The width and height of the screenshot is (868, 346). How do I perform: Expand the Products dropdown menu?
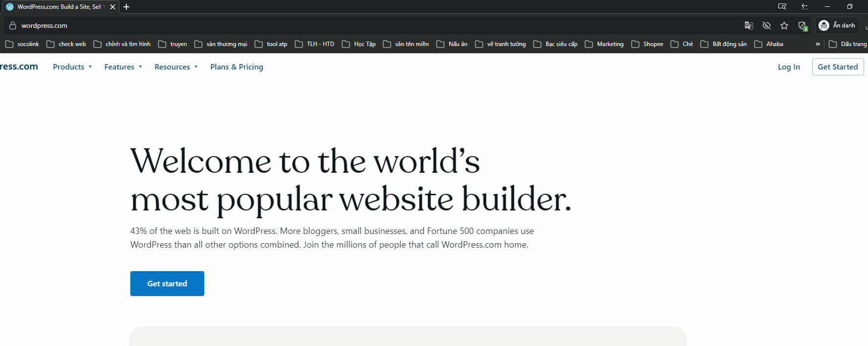click(x=72, y=67)
